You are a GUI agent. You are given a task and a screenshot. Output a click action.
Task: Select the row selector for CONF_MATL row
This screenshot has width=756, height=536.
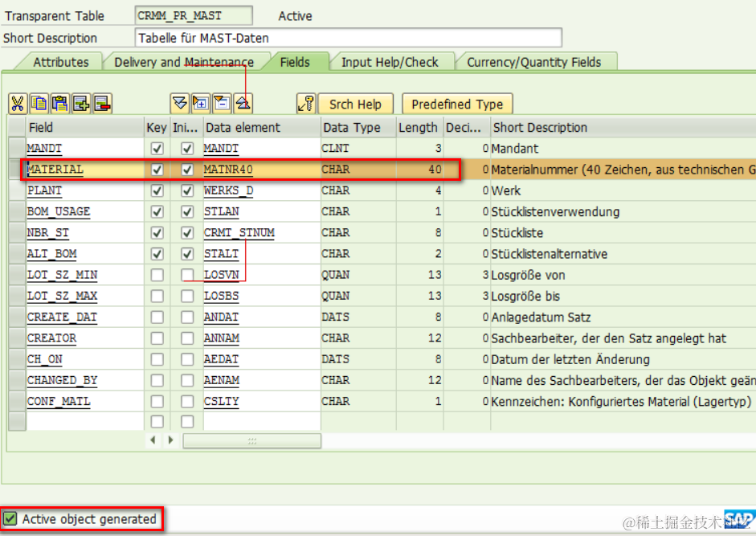(18, 401)
